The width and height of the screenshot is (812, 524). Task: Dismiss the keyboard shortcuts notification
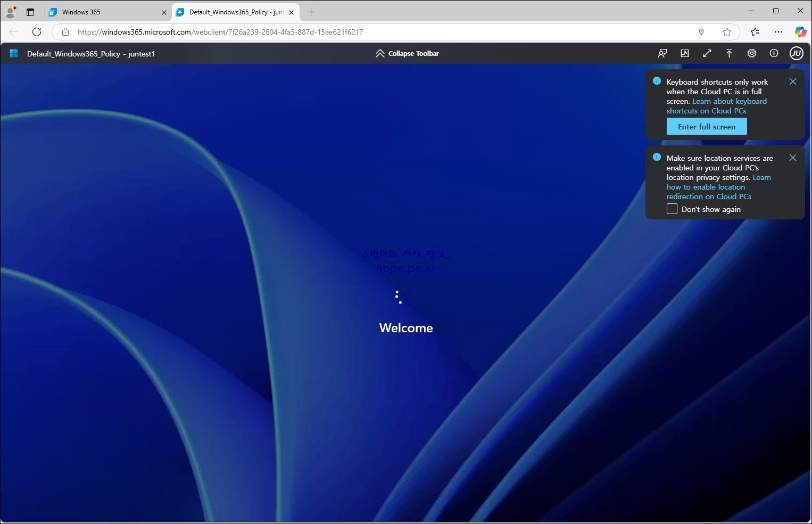[x=793, y=81]
